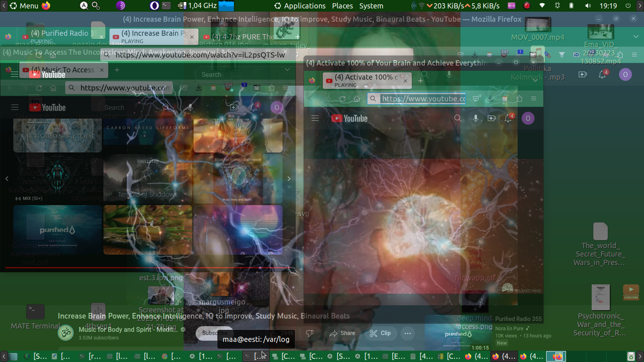The image size is (644, 362).
Task: Open Temple of Shadows thumbnail
Action: 148,179
